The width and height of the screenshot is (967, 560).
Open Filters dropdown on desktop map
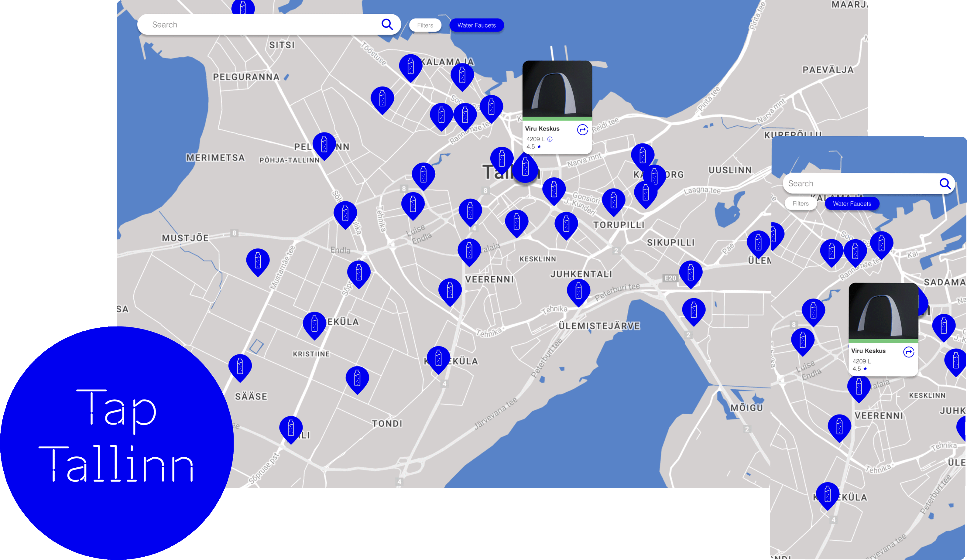click(x=425, y=25)
